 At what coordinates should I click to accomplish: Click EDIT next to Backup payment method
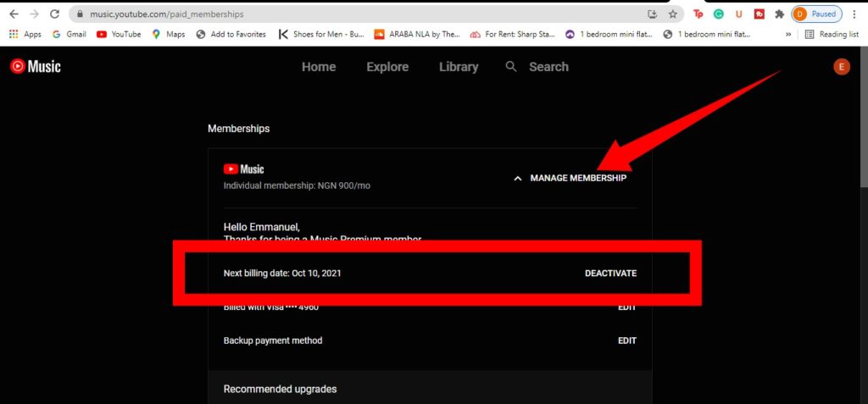tap(627, 340)
